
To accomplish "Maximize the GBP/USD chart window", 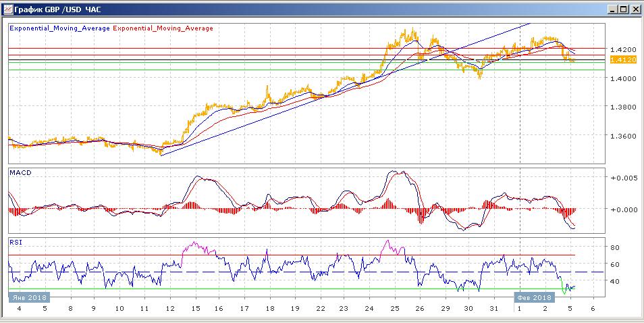I will [624, 9].
